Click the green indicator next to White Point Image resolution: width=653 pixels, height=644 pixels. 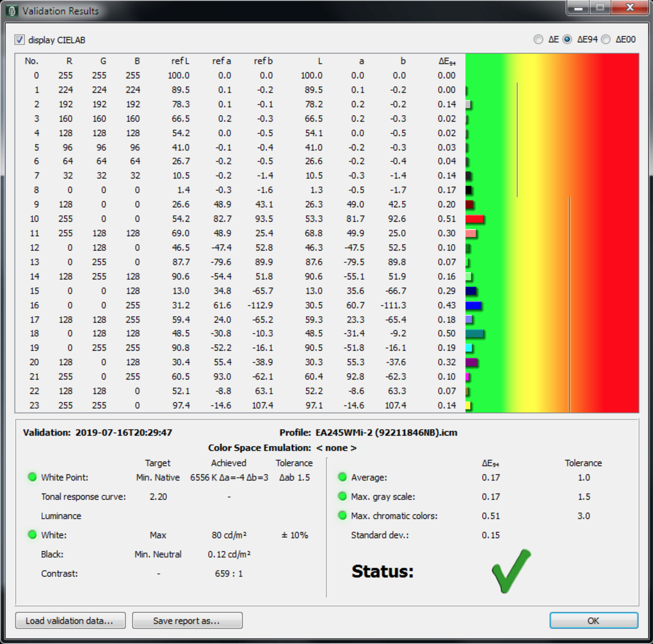point(32,477)
